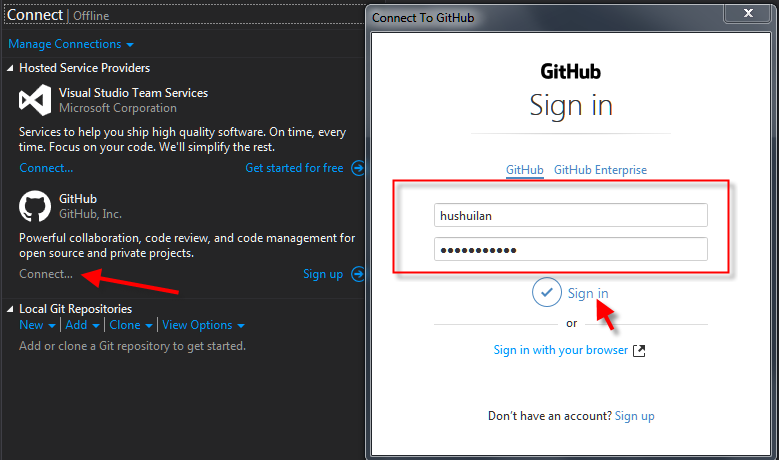779x460 pixels.
Task: Collapse the Hosted Service Providers section
Action: tap(11, 68)
